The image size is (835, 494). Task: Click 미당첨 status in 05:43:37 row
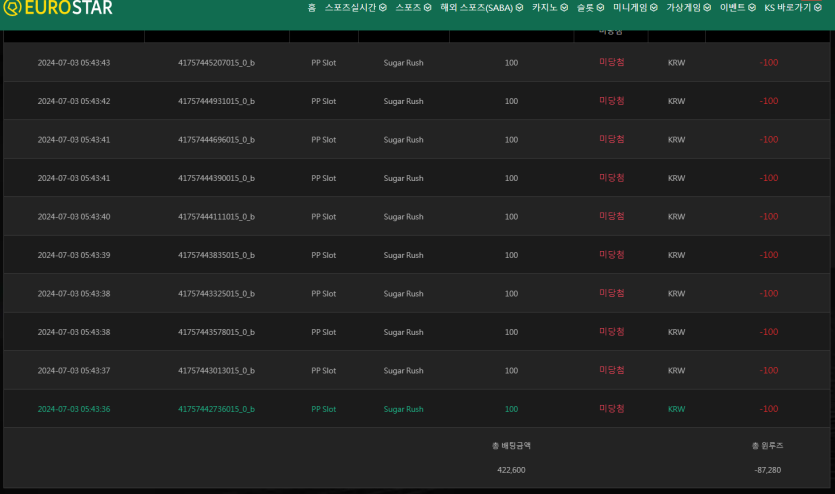(611, 370)
